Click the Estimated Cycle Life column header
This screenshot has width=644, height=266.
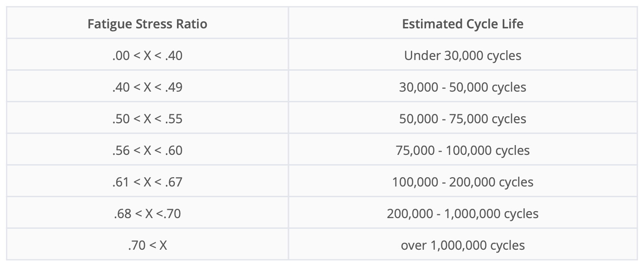click(x=462, y=24)
